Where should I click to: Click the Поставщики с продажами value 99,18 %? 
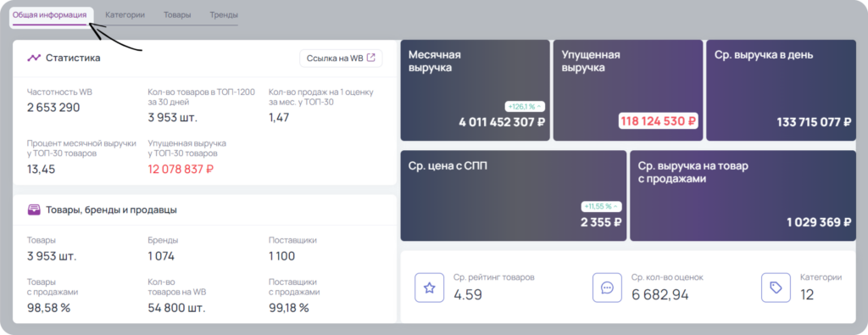coord(288,308)
